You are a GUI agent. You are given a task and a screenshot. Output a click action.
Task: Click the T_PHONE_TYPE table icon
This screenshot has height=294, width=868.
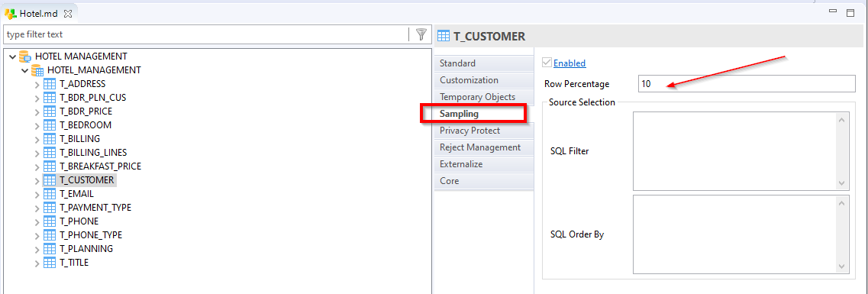click(50, 235)
